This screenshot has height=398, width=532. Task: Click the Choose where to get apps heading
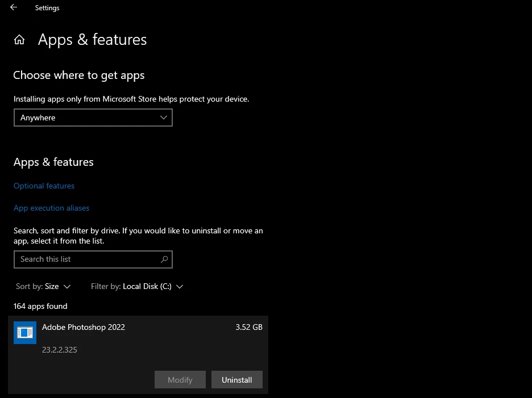[x=78, y=76]
